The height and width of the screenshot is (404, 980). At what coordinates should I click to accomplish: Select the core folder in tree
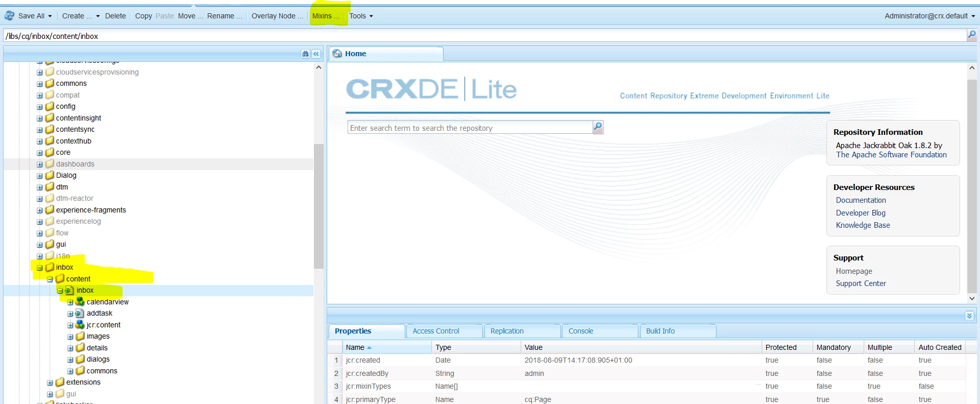point(63,152)
